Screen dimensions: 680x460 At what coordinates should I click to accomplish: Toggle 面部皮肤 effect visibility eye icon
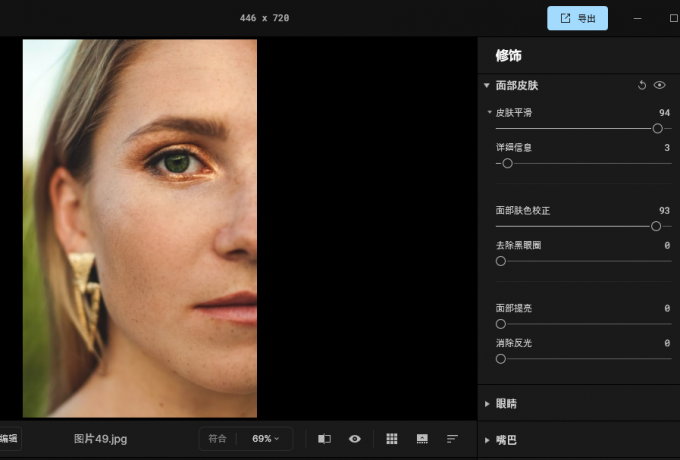click(660, 86)
